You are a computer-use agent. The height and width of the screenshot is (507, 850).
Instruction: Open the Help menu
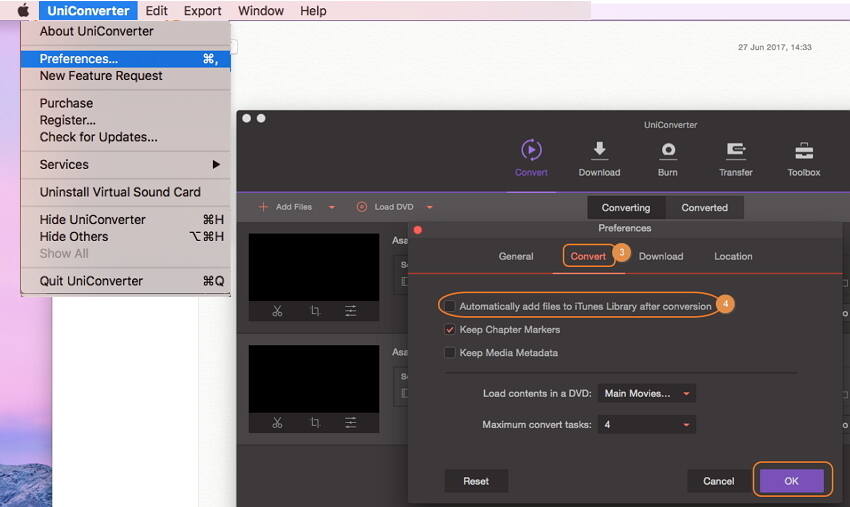[313, 10]
